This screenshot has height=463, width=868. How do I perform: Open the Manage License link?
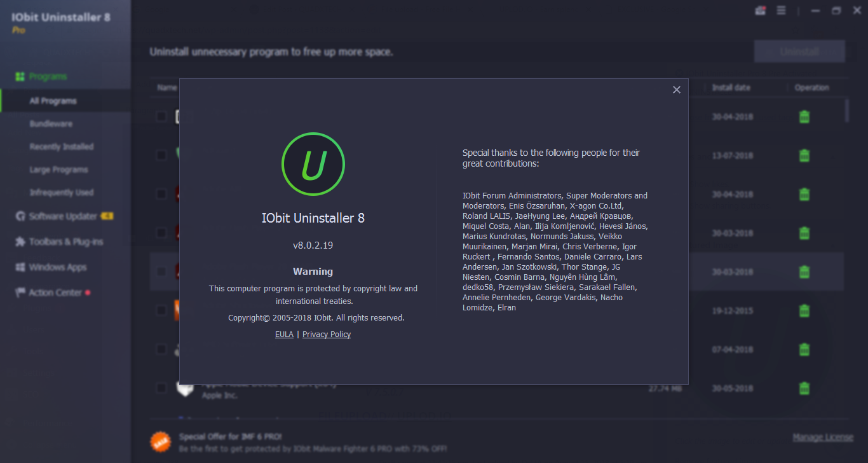(823, 437)
